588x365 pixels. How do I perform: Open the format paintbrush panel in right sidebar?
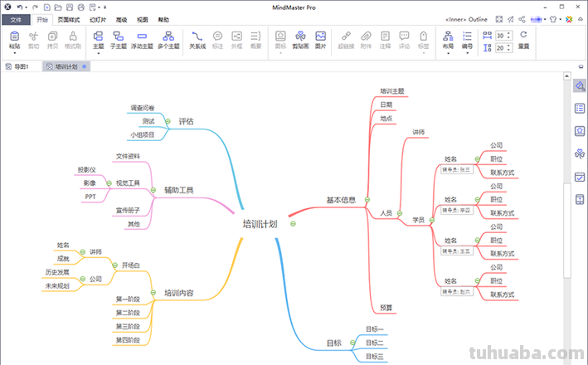tap(580, 86)
